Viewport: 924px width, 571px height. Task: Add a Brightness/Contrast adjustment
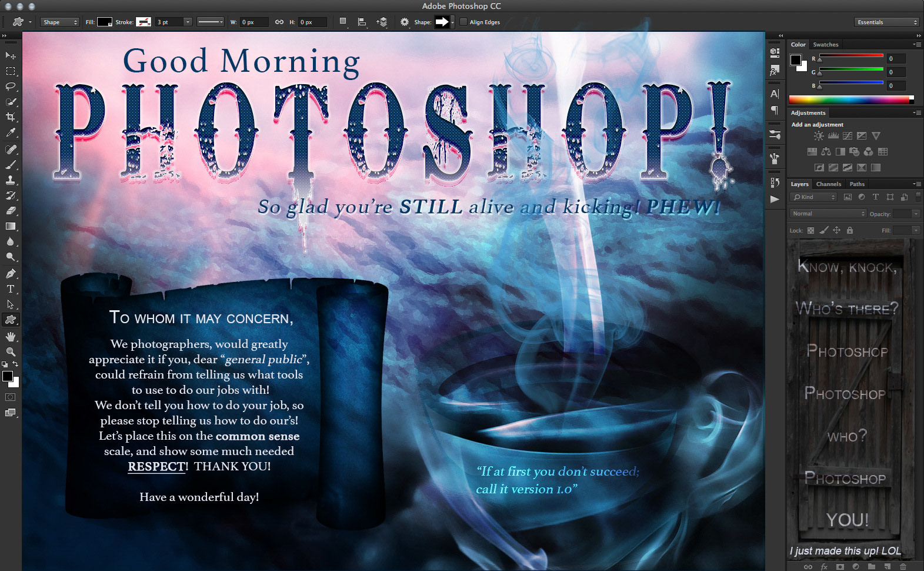tap(818, 136)
